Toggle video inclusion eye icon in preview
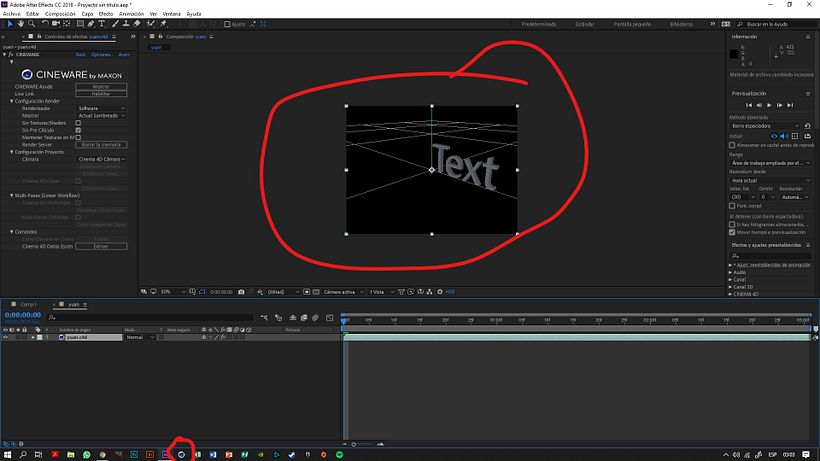The height and width of the screenshot is (461, 820). [x=774, y=136]
